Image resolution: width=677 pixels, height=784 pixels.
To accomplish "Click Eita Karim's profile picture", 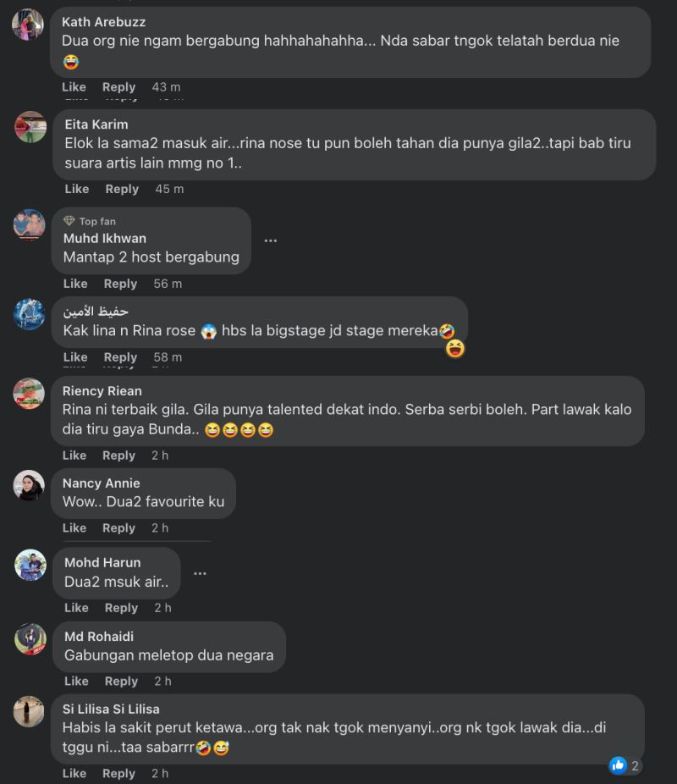I will point(30,126).
